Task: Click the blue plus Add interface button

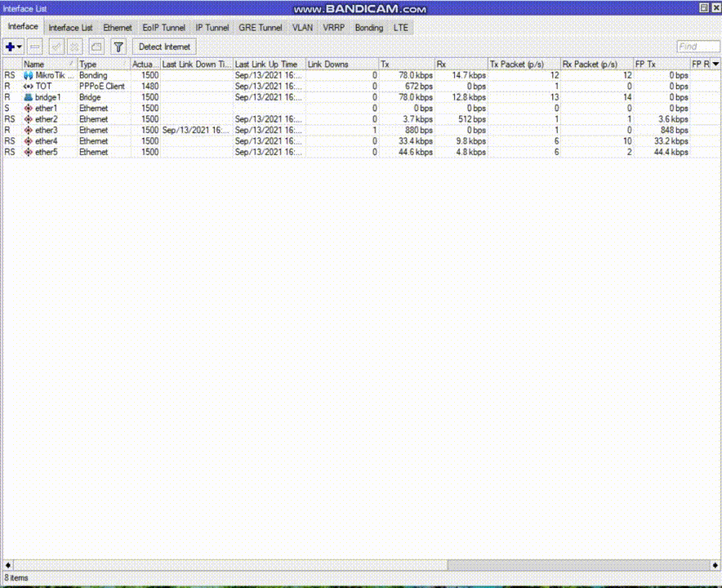Action: point(10,47)
